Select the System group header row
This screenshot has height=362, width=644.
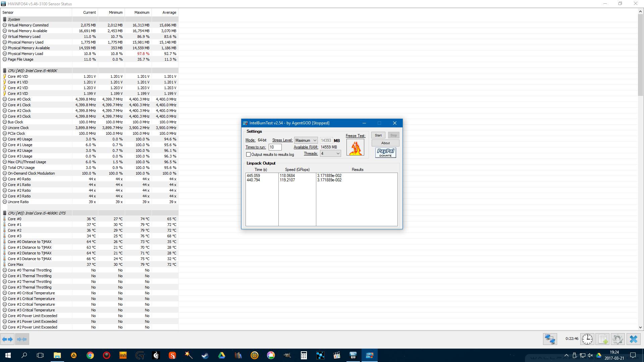pos(90,19)
